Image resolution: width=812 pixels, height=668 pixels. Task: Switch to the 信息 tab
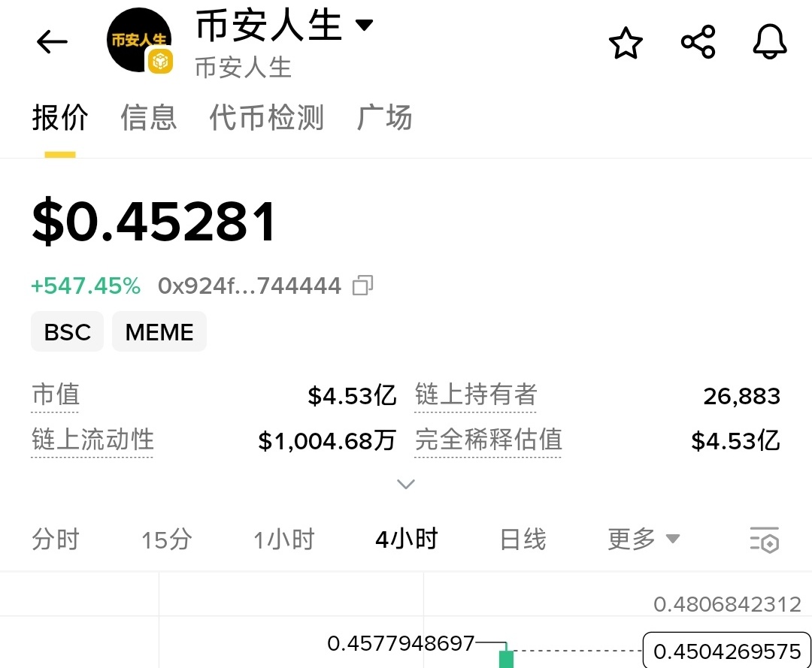149,117
